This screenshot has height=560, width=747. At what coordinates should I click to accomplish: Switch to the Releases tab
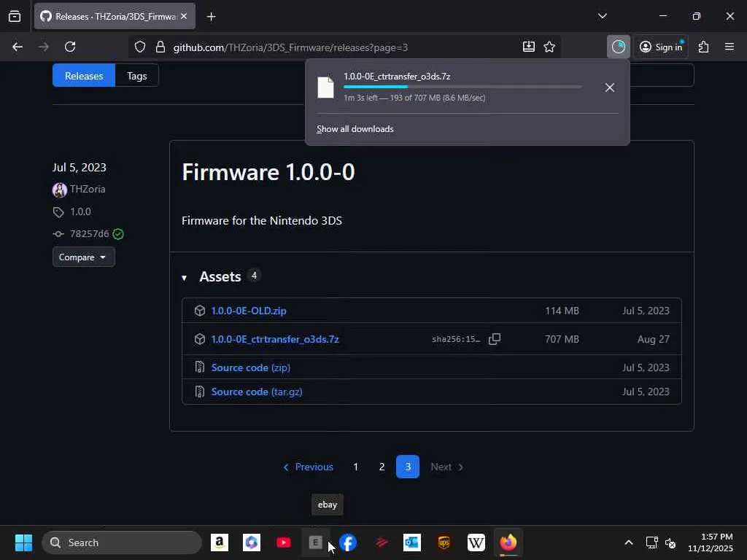click(x=84, y=76)
